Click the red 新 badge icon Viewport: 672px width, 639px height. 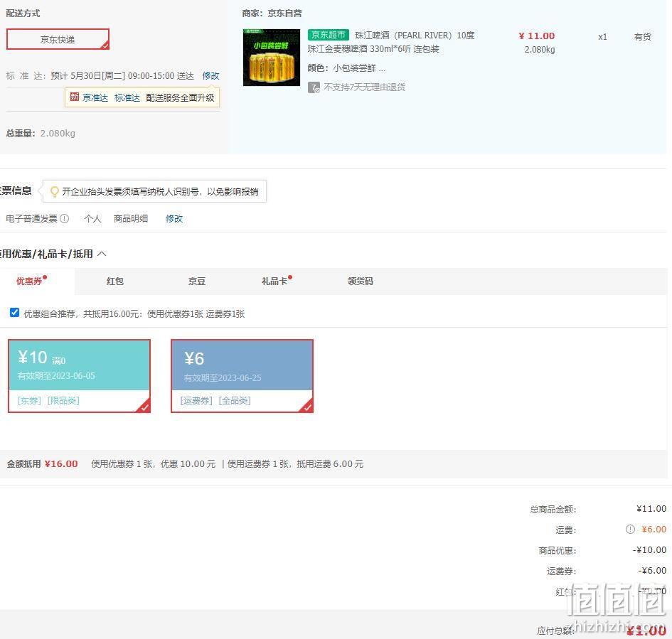tap(75, 97)
